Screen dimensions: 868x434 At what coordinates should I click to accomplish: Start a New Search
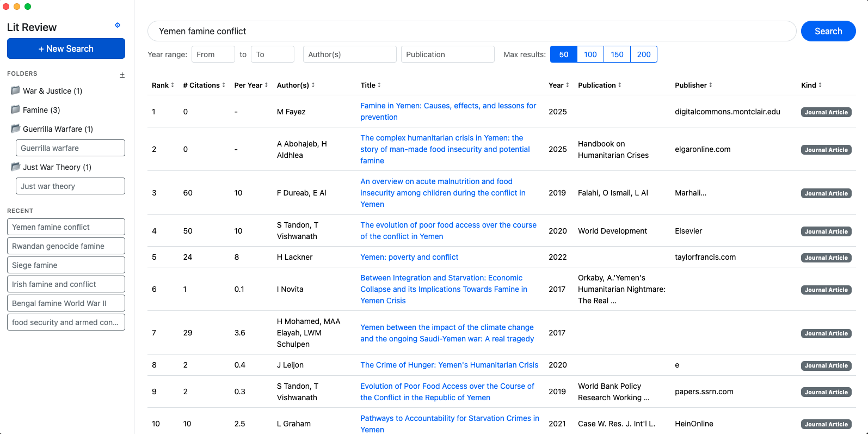tap(66, 48)
